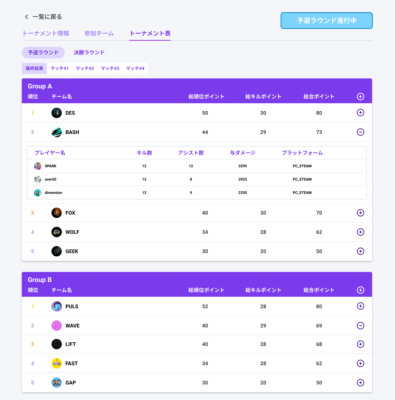395x400 pixels.
Task: Open the 参加チーム tab
Action: coord(99,33)
